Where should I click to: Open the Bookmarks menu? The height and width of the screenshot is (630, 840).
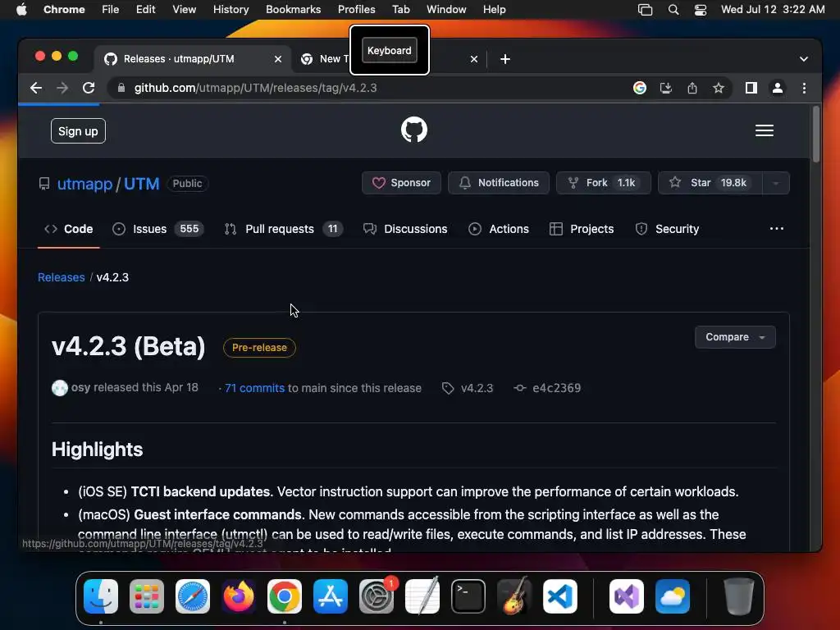293,10
